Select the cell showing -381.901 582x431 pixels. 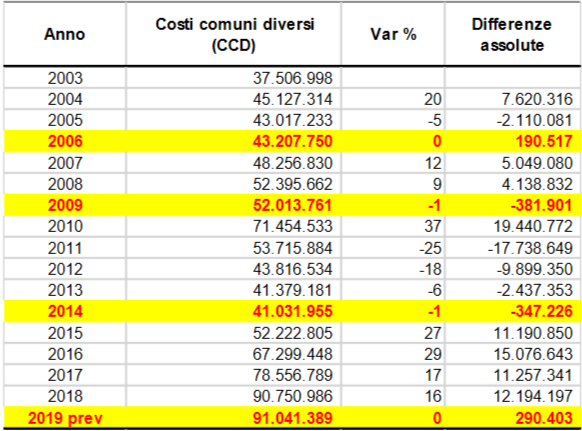pyautogui.click(x=542, y=205)
